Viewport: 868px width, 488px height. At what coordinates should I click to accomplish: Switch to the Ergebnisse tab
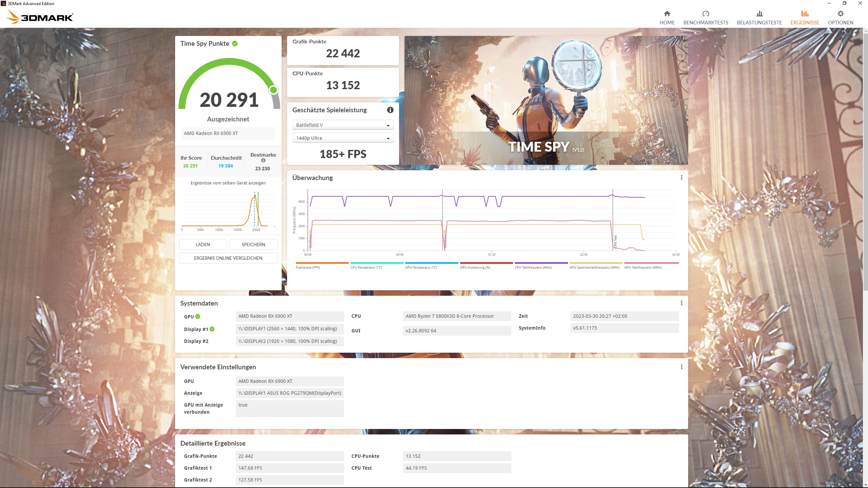pyautogui.click(x=805, y=18)
